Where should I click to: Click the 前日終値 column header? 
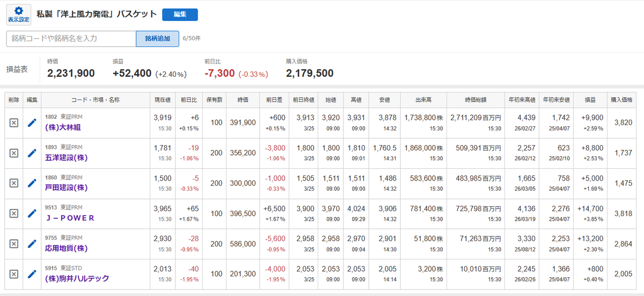point(303,100)
